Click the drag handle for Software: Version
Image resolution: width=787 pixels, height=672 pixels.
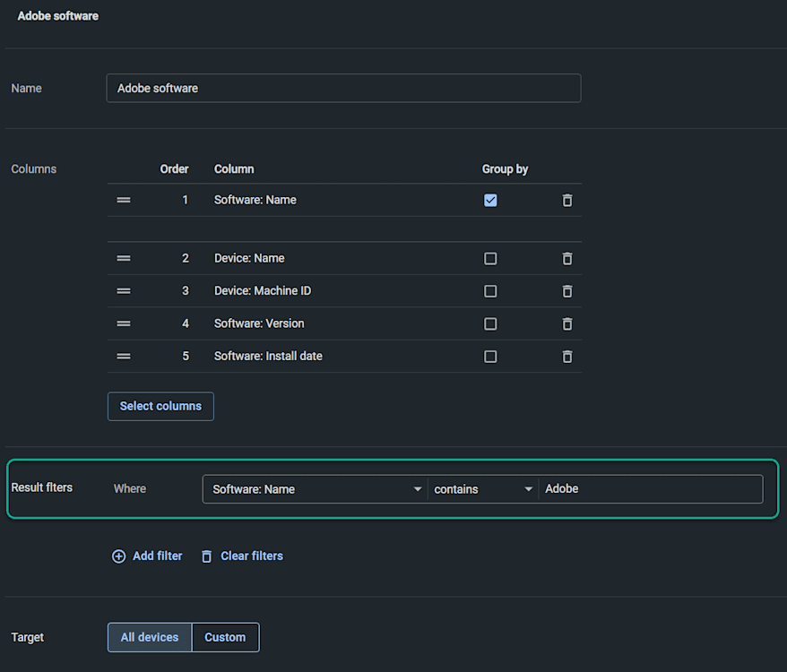(124, 323)
